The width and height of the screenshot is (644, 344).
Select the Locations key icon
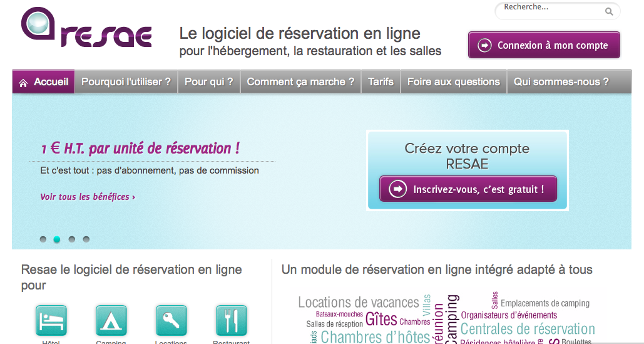[171, 320]
